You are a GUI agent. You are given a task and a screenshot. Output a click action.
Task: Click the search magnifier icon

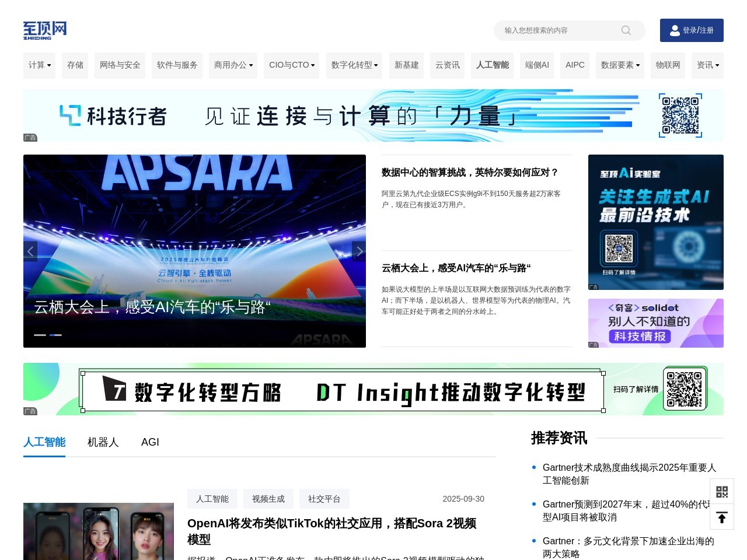coord(626,30)
